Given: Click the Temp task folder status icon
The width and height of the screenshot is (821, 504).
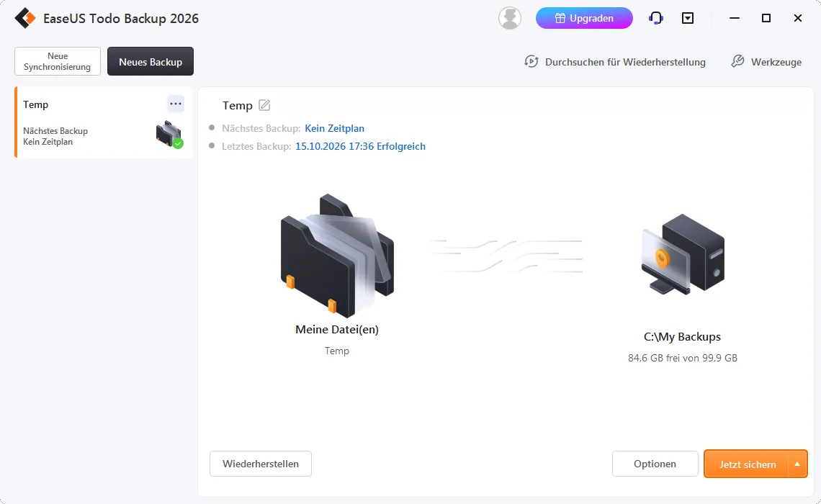Looking at the screenshot, I should pos(170,135).
